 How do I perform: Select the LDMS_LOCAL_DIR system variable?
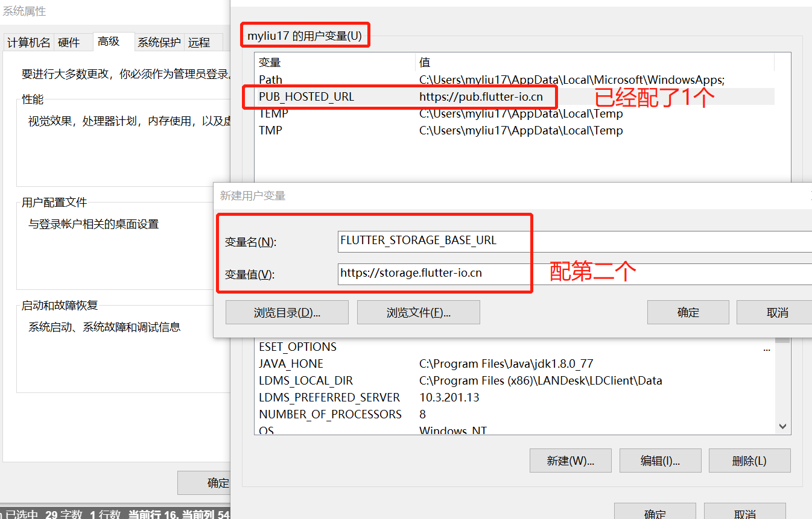click(515, 380)
